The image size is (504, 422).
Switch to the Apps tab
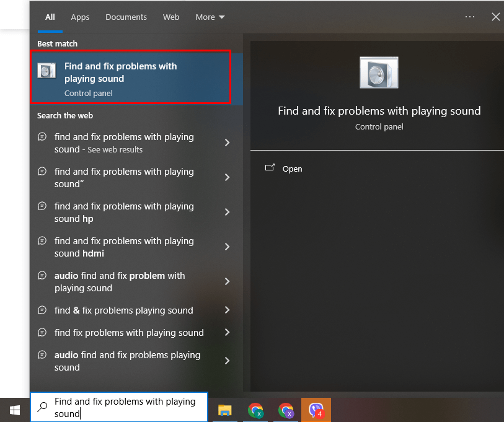pyautogui.click(x=80, y=17)
